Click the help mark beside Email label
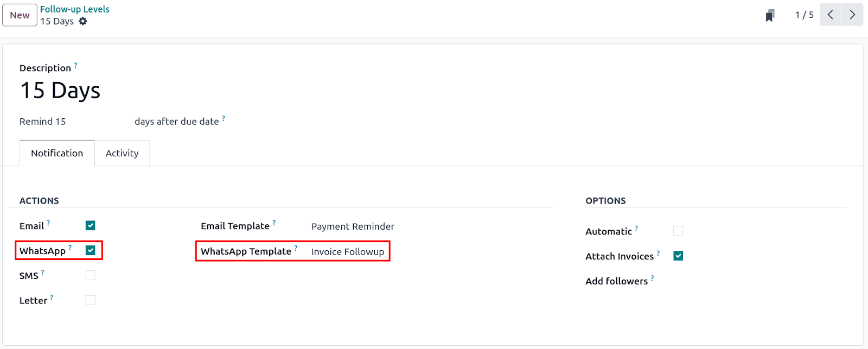 click(48, 223)
